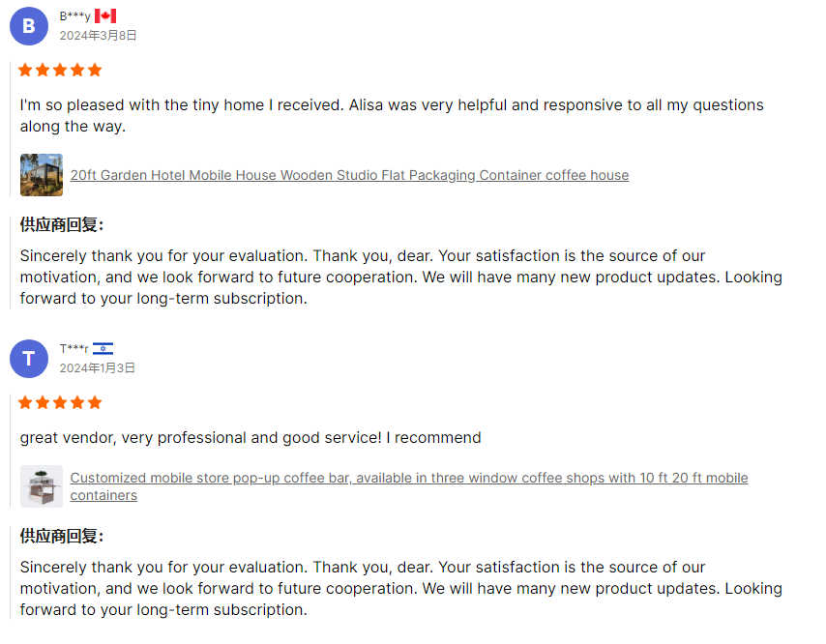Click the blue T reviewer avatar

pyautogui.click(x=29, y=359)
